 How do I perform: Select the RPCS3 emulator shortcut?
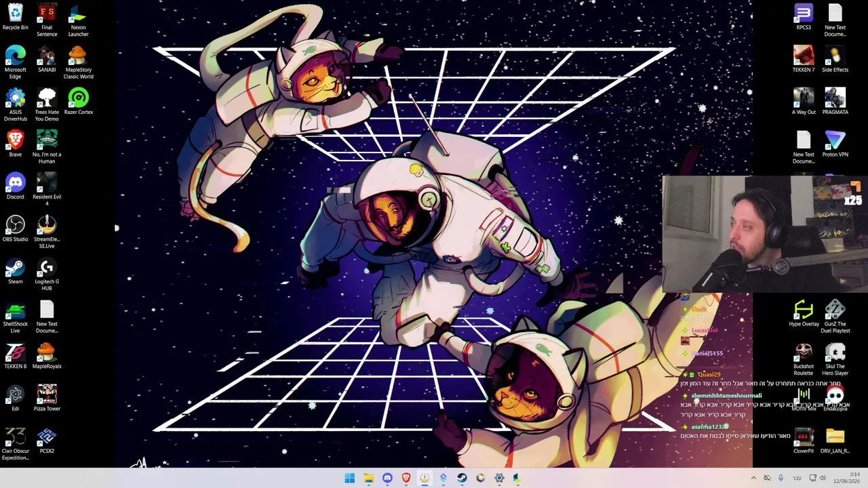click(x=804, y=18)
